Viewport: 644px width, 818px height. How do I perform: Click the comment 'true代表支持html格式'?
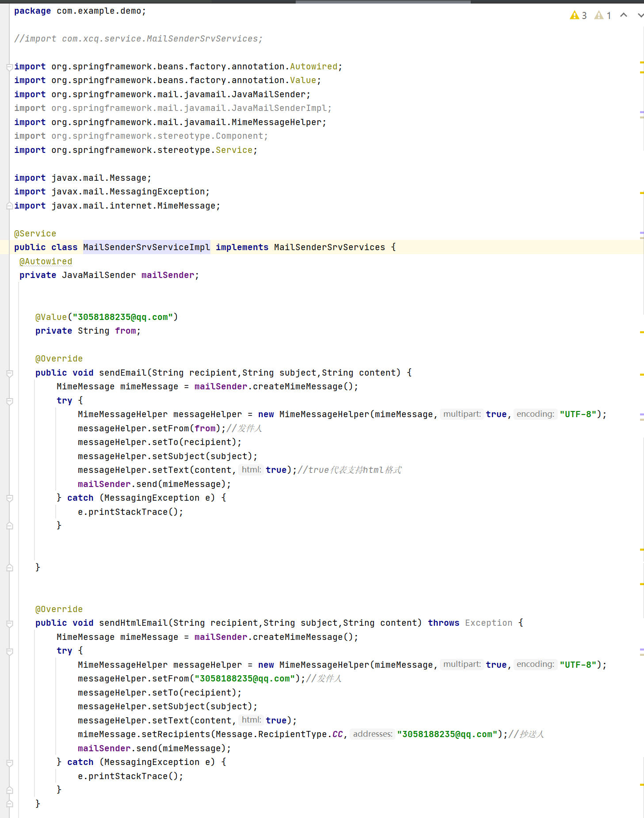pos(350,470)
